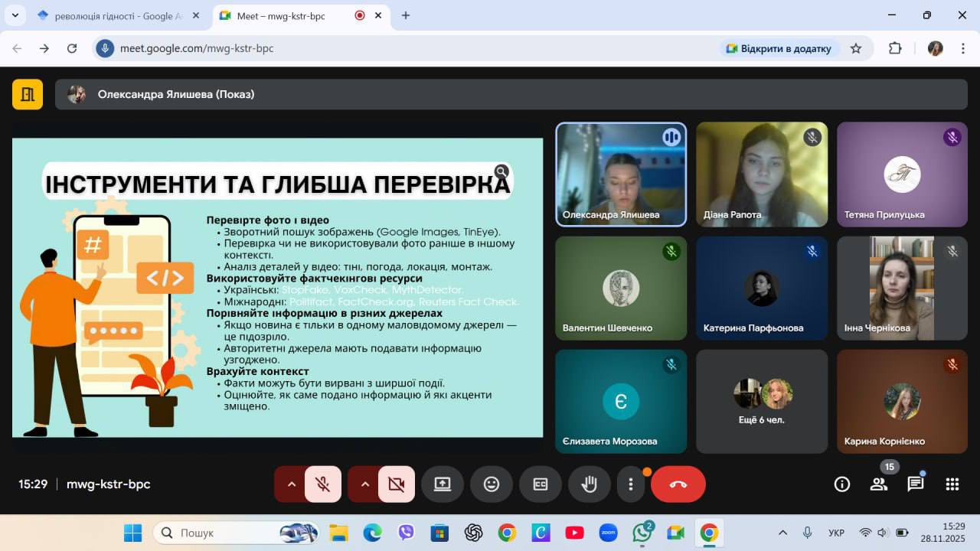Image resolution: width=980 pixels, height=551 pixels.
Task: Turn on closed captions
Action: pos(540,484)
